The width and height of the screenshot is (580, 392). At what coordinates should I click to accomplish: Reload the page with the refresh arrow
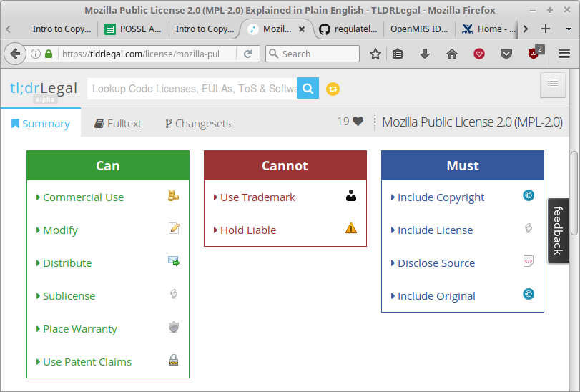click(x=248, y=54)
